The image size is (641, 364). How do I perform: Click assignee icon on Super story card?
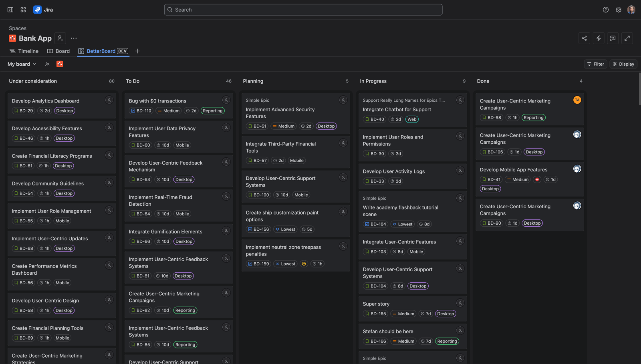pos(460,303)
